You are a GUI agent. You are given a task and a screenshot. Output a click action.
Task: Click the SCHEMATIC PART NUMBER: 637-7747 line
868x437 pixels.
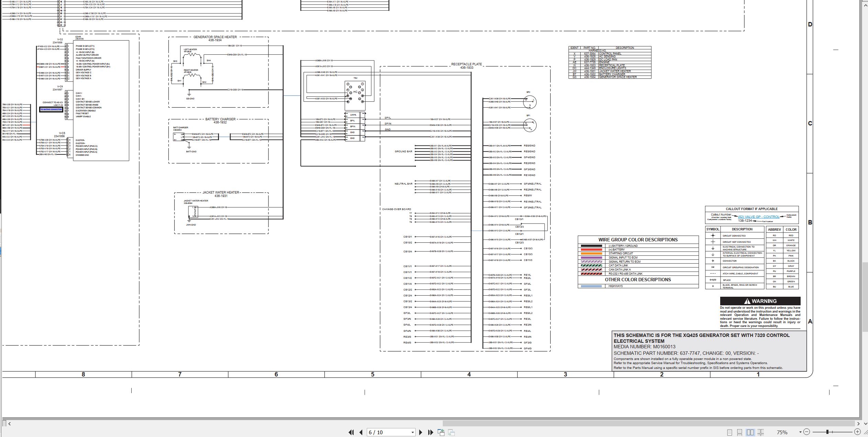686,353
